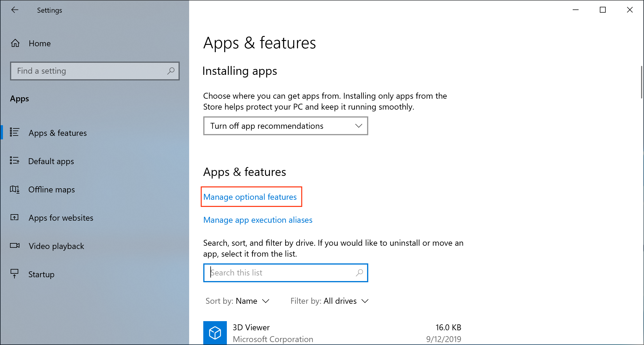644x345 pixels.
Task: Click the back arrow icon in Settings
Action: click(x=15, y=10)
